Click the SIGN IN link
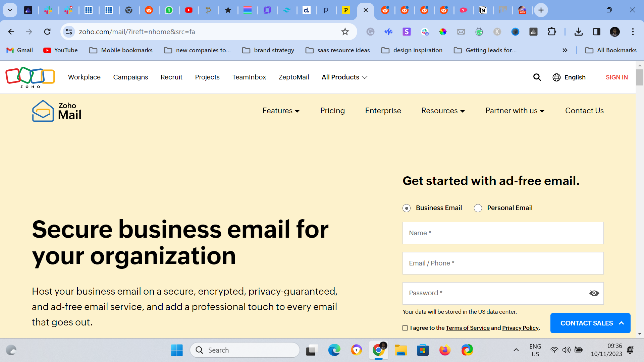Image resolution: width=644 pixels, height=362 pixels. (616, 77)
